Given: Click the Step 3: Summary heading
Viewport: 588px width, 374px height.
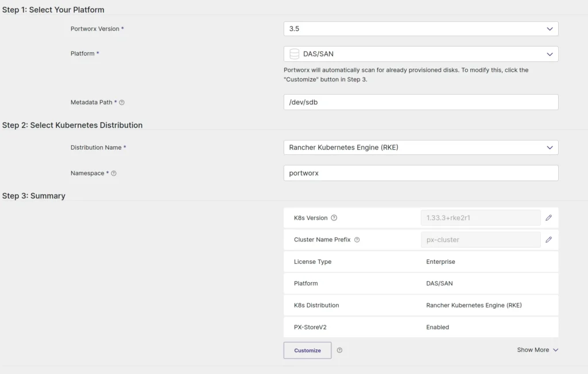Looking at the screenshot, I should pyautogui.click(x=34, y=196).
